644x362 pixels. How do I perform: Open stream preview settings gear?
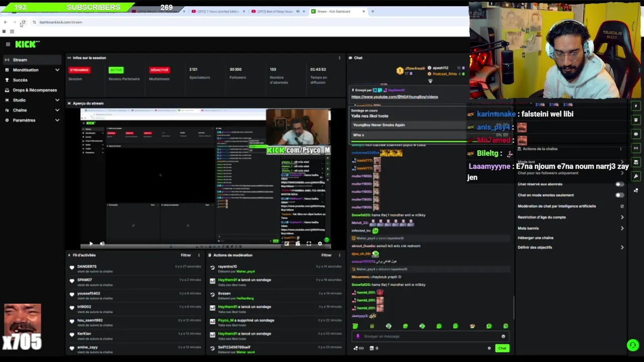[319, 244]
